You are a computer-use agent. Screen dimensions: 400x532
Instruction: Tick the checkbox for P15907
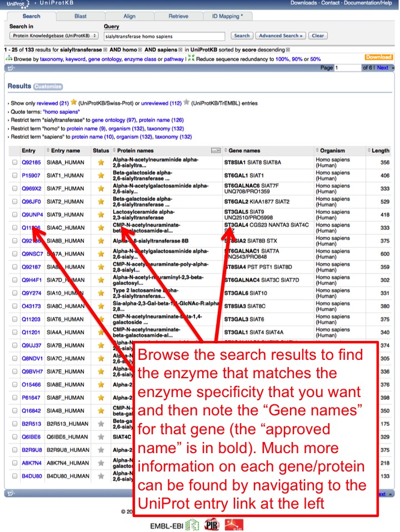coord(14,175)
